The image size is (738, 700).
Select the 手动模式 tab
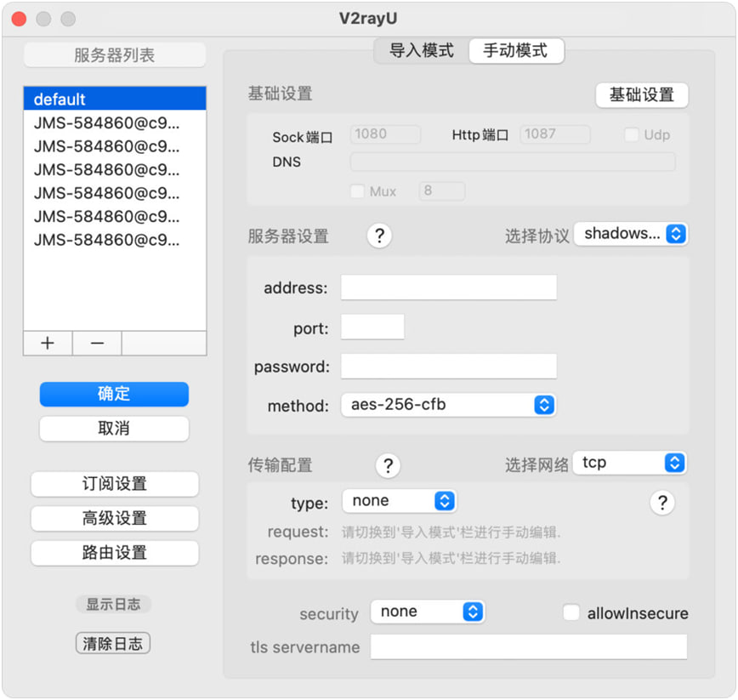pos(516,50)
